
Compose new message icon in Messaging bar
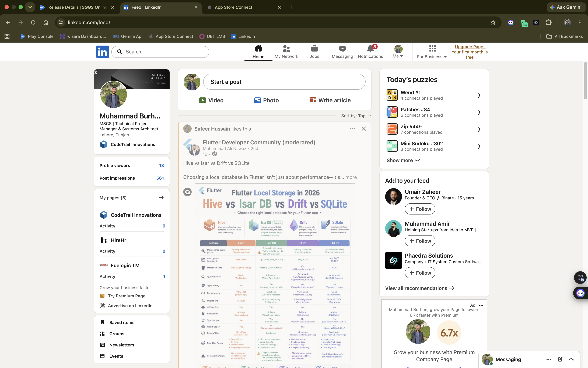click(560, 359)
